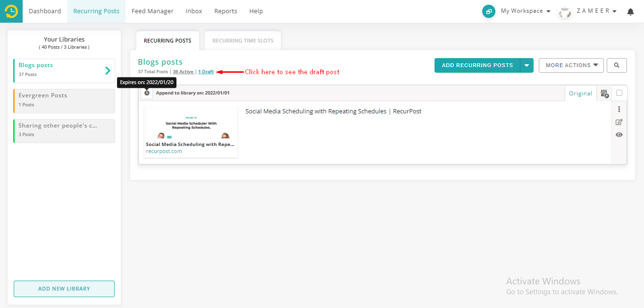Select Recurring Posts in top menu
The image size is (644, 308).
tap(96, 11)
